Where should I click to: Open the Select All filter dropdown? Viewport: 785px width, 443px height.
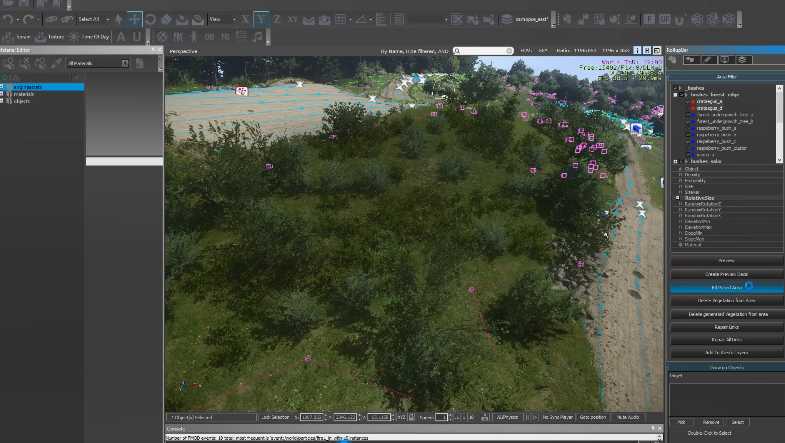point(93,20)
